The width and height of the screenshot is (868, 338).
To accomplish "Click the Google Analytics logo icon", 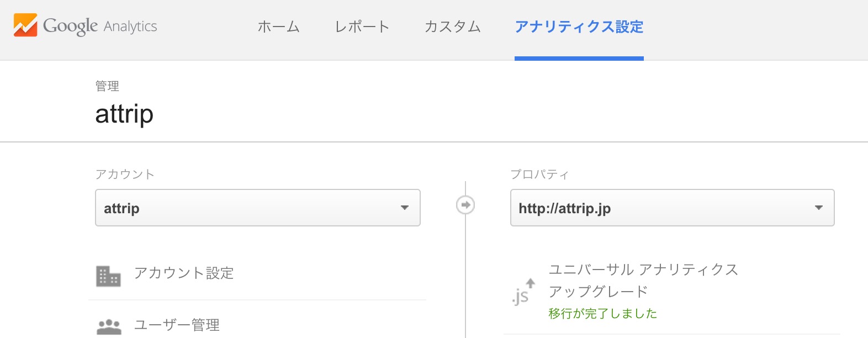I will 25,25.
